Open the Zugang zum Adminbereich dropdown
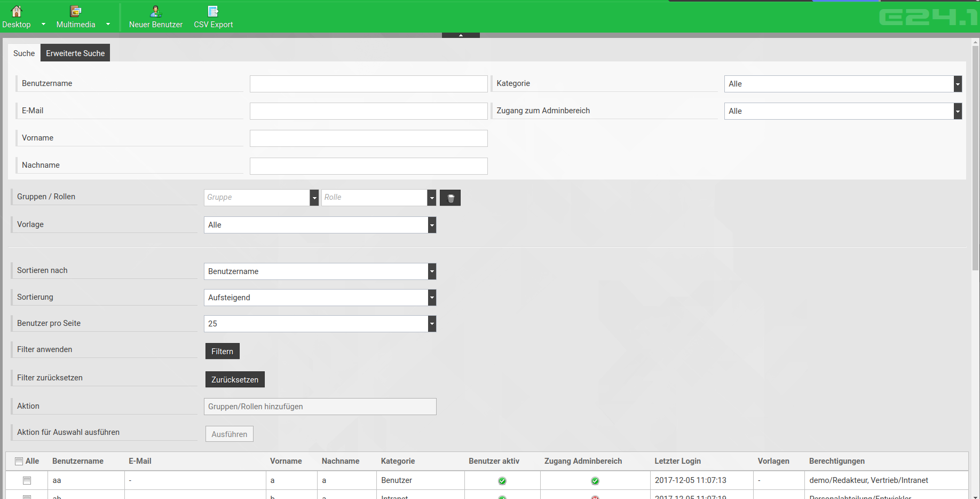The height and width of the screenshot is (499, 980). (843, 111)
